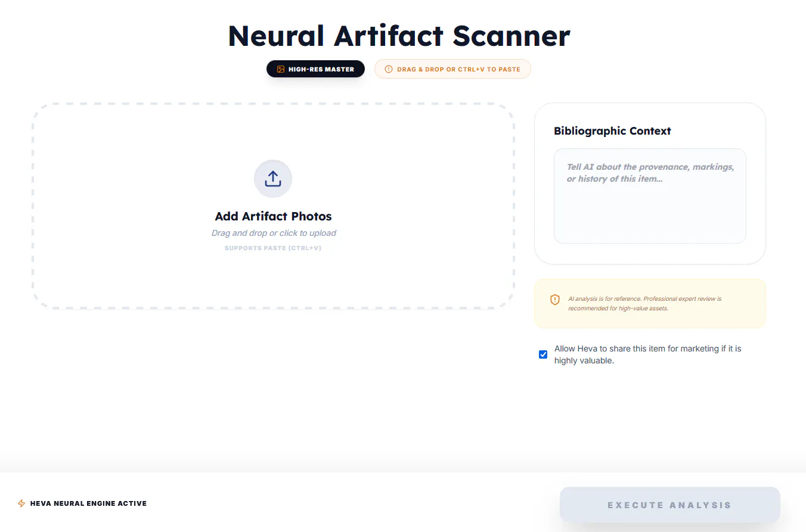This screenshot has height=532, width=806.
Task: Click the Heva Neural Engine Active status
Action: 82,503
